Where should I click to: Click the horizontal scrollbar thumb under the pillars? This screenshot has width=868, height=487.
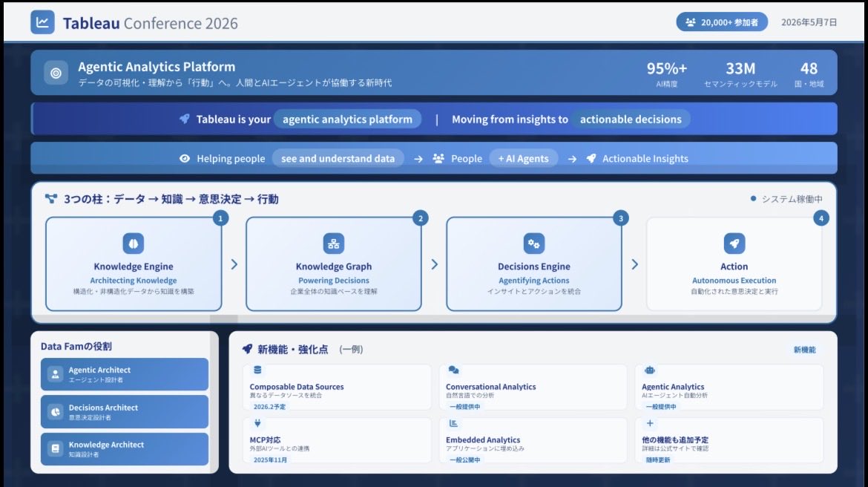point(223,319)
